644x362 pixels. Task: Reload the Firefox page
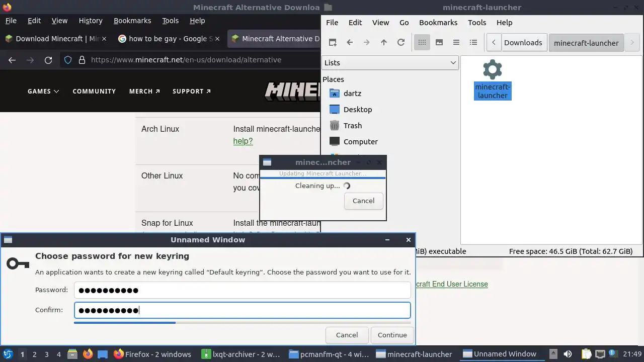coord(48,60)
